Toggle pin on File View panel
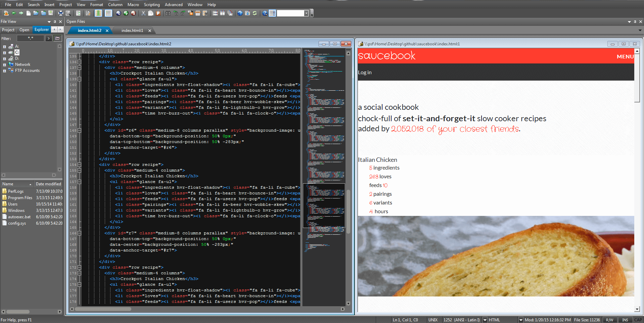Viewport: 644px width, 323px height. pyautogui.click(x=55, y=21)
